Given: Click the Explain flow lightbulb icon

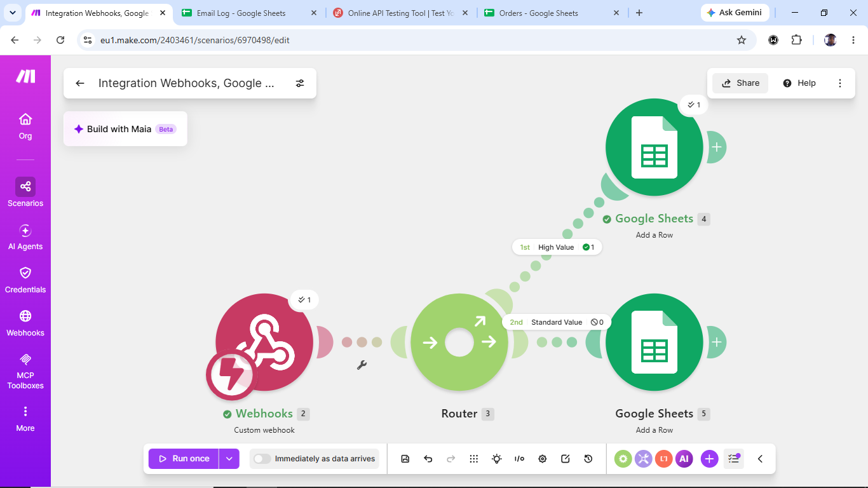Looking at the screenshot, I should 497,459.
